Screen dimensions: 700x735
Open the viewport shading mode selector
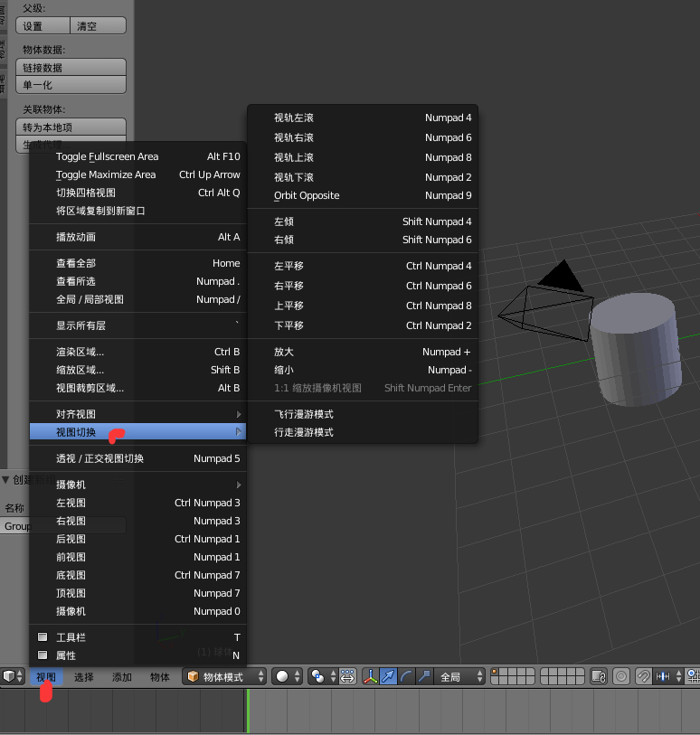287,676
